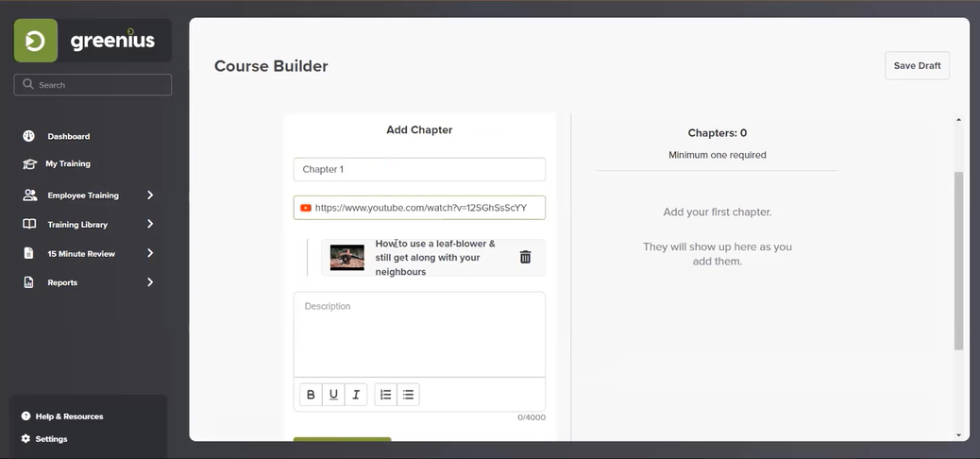Viewport: 980px width, 459px height.
Task: Open the Help & Resources link
Action: (69, 416)
